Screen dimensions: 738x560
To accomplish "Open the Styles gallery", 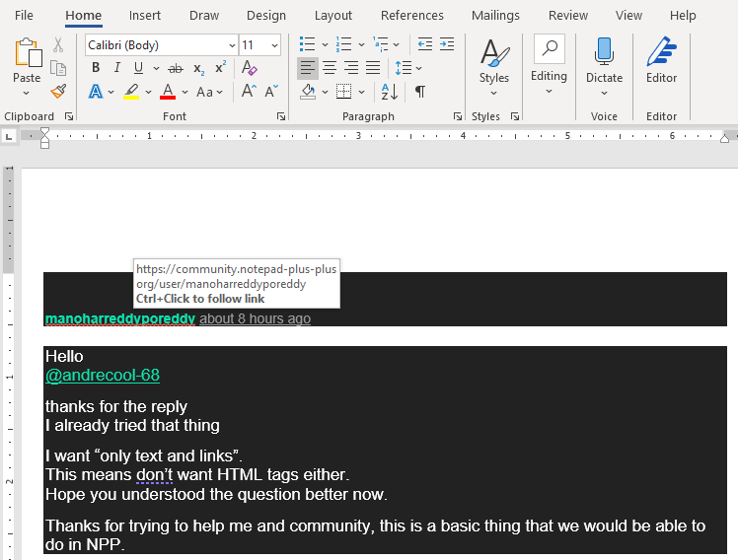I will 494,68.
